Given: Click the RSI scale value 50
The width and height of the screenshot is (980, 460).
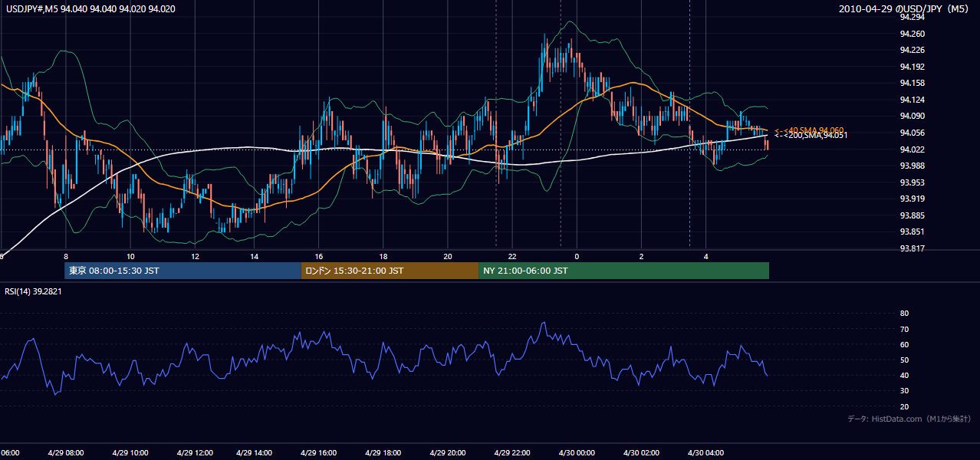Looking at the screenshot, I should [x=904, y=360].
